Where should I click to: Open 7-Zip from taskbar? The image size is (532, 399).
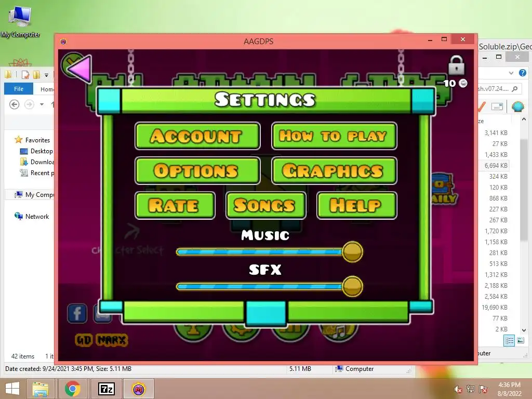[x=106, y=389]
